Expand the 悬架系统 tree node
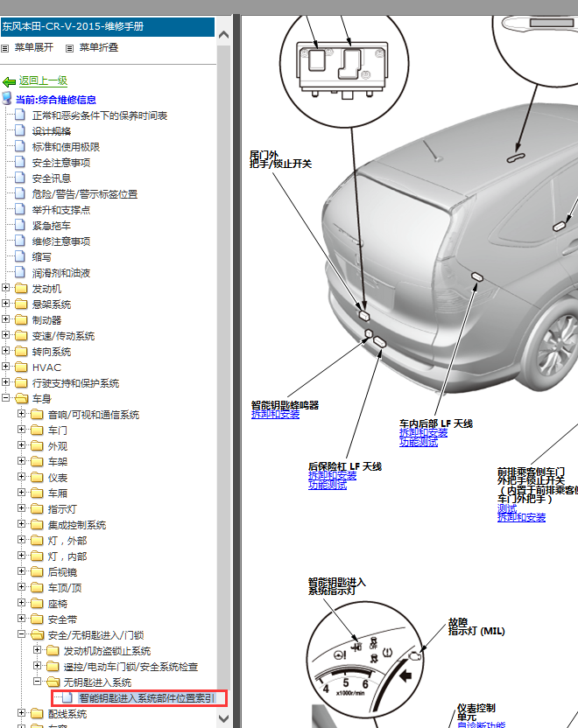The height and width of the screenshot is (728, 578). [x=5, y=304]
